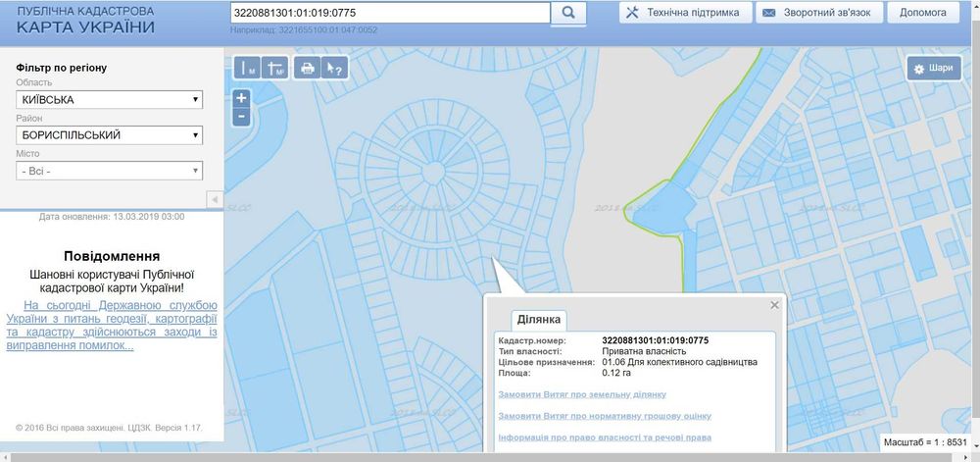980x462 pixels.
Task: Click the circular parcel center on map
Action: 433,173
